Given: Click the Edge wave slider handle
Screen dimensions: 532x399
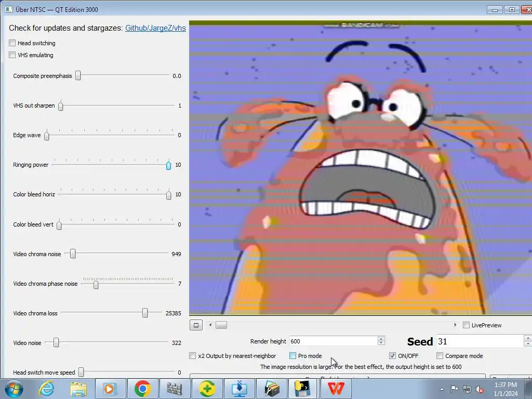Looking at the screenshot, I should tap(46, 135).
